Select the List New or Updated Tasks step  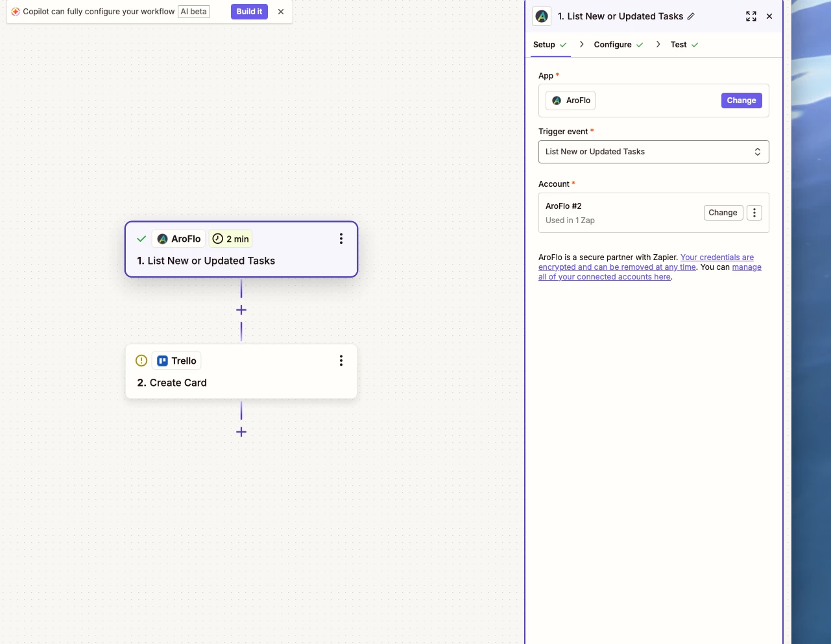click(241, 250)
